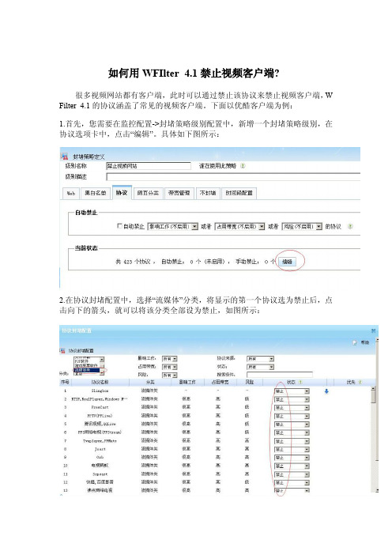Viewport: 392px width, 555px height.
Task: Open the 占用带宽 filter dropdown in protocol dialog
Action: (169, 367)
